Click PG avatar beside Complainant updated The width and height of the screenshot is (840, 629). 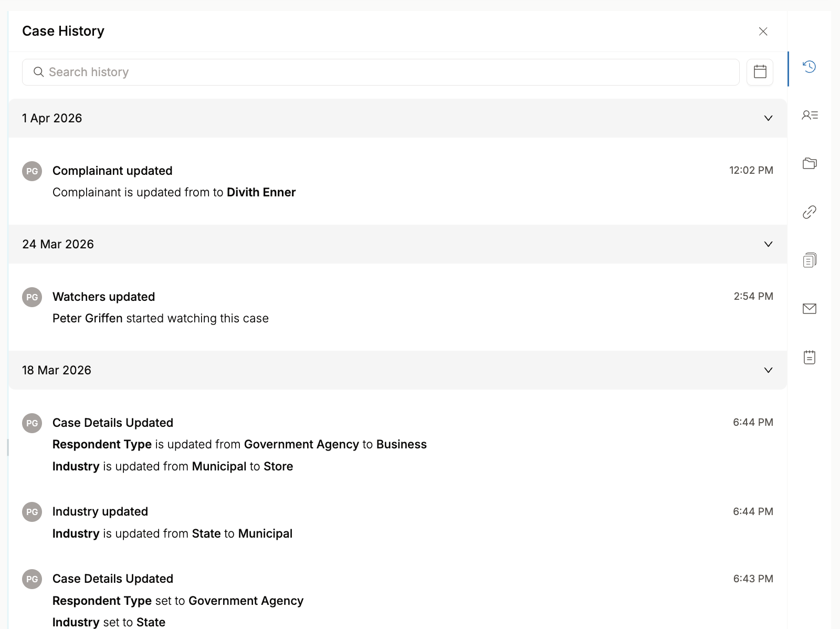(x=32, y=171)
